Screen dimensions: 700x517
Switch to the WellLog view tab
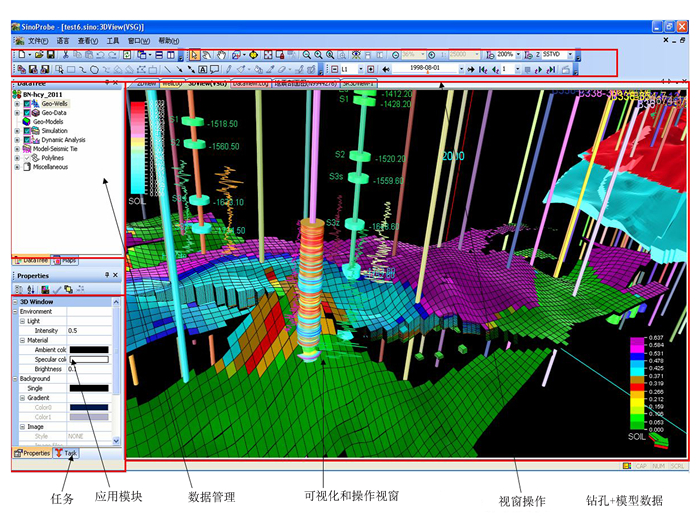pyautogui.click(x=172, y=84)
